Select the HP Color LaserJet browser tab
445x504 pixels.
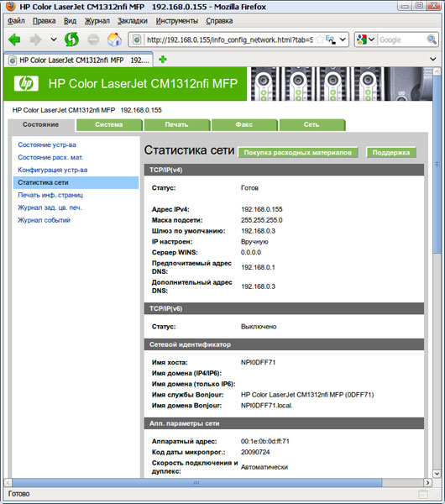(x=78, y=60)
